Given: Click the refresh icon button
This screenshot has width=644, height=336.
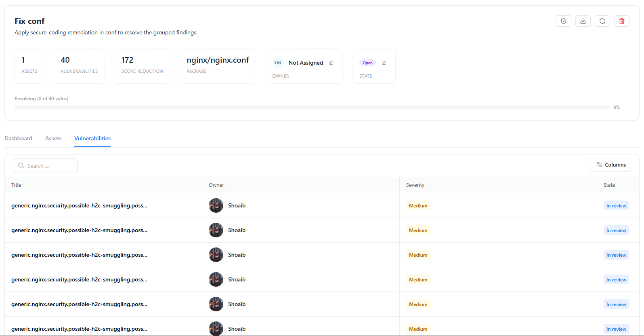Looking at the screenshot, I should point(602,21).
